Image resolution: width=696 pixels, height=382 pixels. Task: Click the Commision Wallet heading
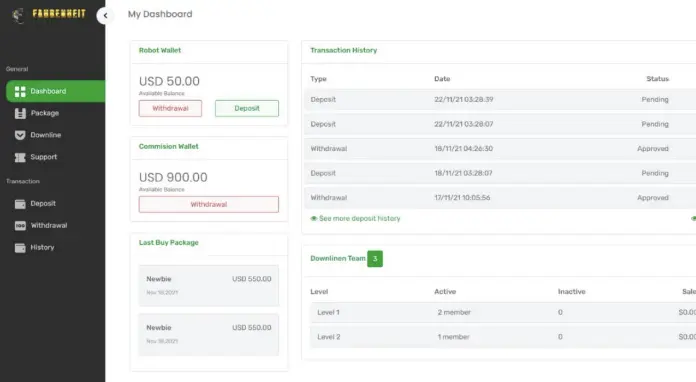169,146
